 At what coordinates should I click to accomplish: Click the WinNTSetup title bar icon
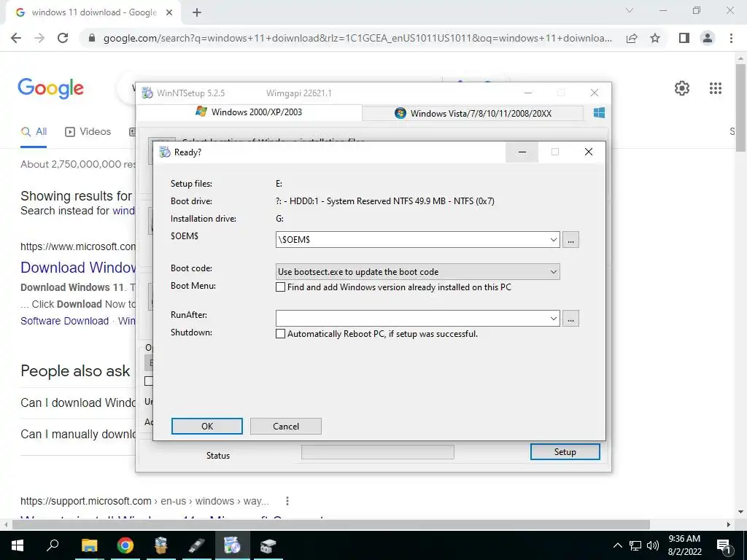tap(147, 93)
